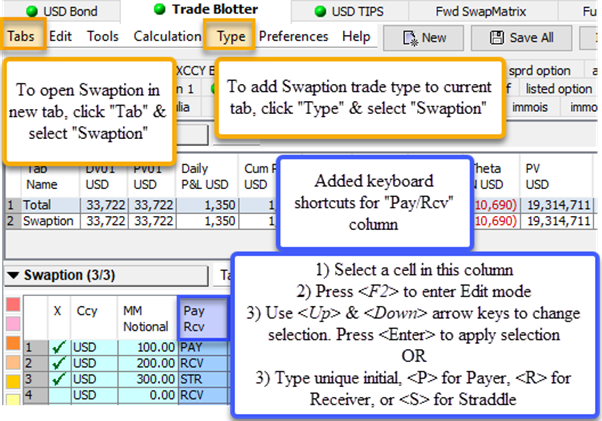Image resolution: width=602 pixels, height=421 pixels.
Task: Select the sprd option tab
Action: click(x=539, y=71)
